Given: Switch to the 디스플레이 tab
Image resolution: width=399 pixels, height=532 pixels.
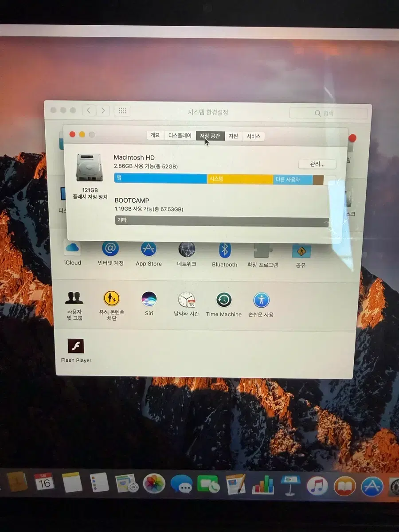Looking at the screenshot, I should 180,136.
